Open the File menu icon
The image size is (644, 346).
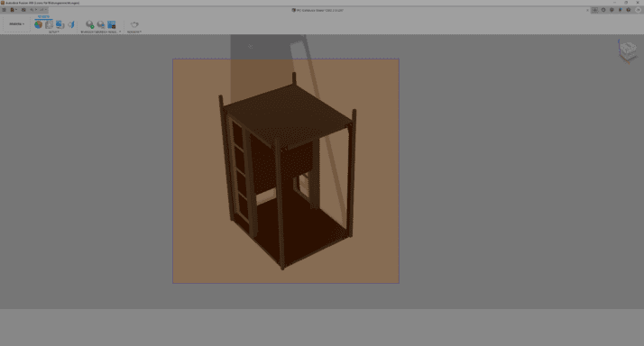tap(14, 10)
